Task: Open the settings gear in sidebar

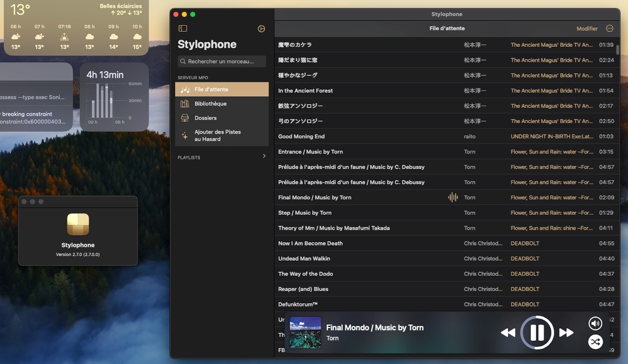Action: point(261,29)
